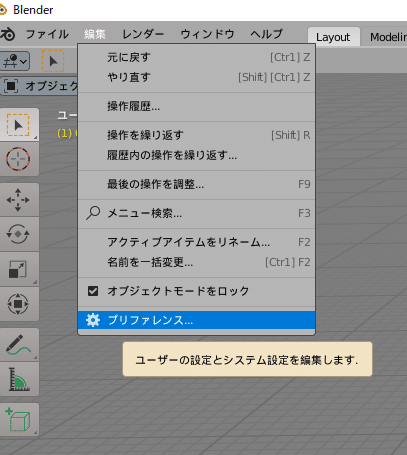Click the magnifier icon beside メニュー検索
The width and height of the screenshot is (407, 455).
pos(93,213)
